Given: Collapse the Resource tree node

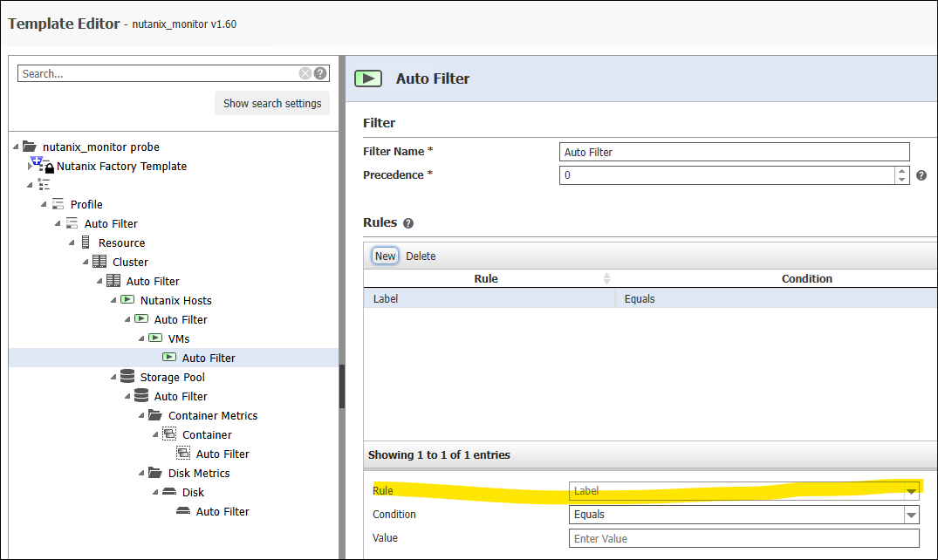Looking at the screenshot, I should (72, 242).
